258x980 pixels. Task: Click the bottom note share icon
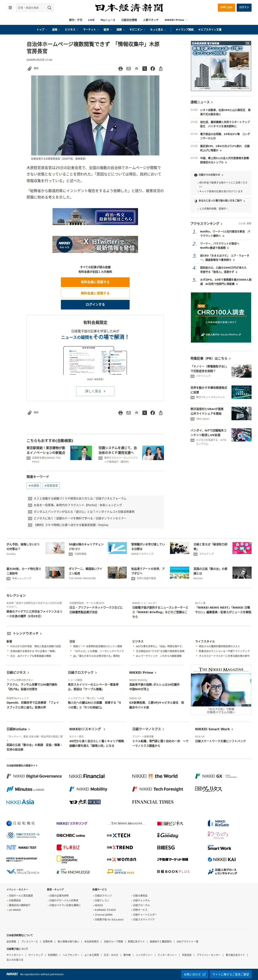[136, 413]
